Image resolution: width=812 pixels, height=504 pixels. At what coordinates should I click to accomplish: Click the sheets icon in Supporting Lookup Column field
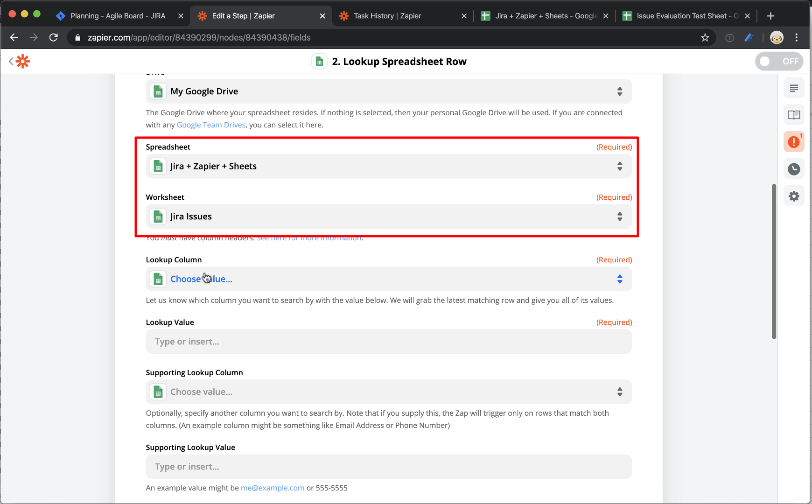[x=158, y=392]
